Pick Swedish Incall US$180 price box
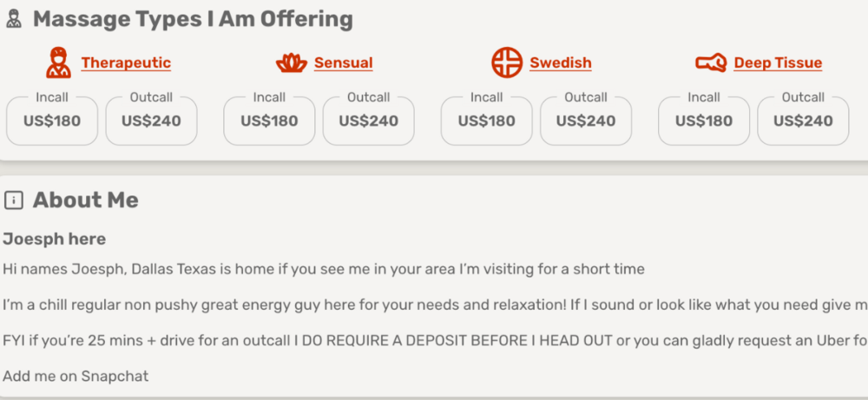Image resolution: width=868 pixels, height=400 pixels. tap(486, 121)
